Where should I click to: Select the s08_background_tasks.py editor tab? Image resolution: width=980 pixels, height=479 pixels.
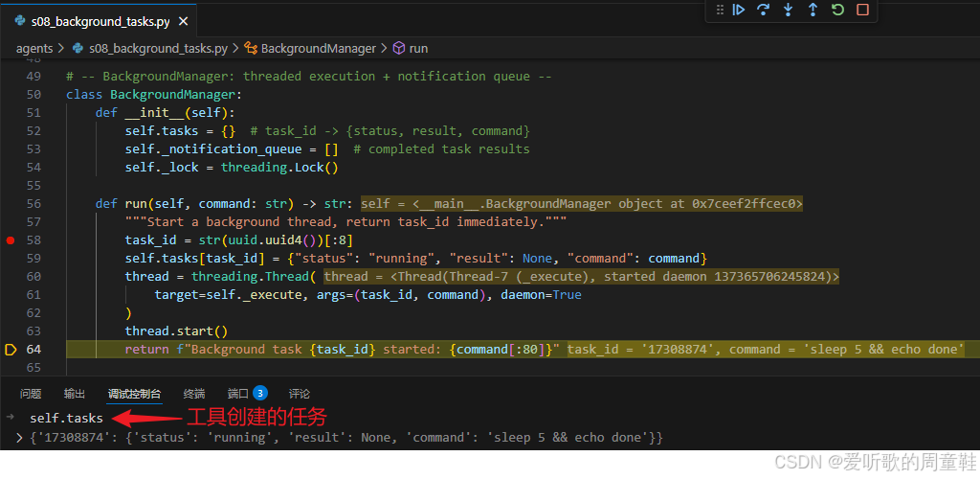point(100,22)
